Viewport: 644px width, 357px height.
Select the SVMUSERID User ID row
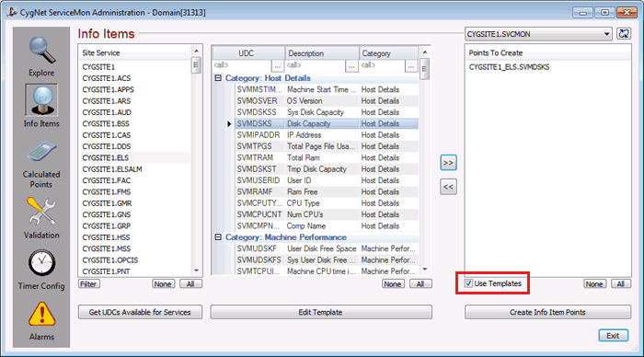327,180
